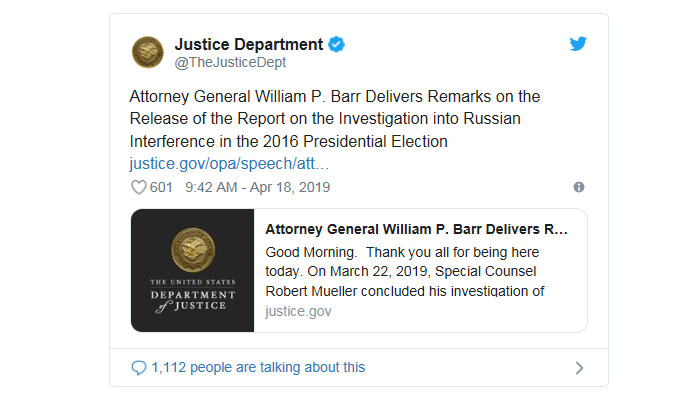This screenshot has width=680, height=393.
Task: Click "The United States Department of Justice" logo text
Action: (x=193, y=295)
